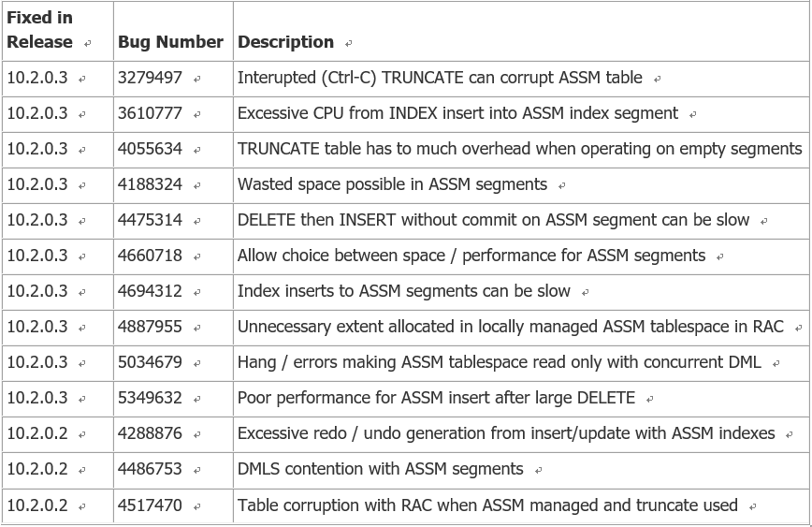
Task: Click the 'Fixed in Release' column header
Action: coord(40,30)
